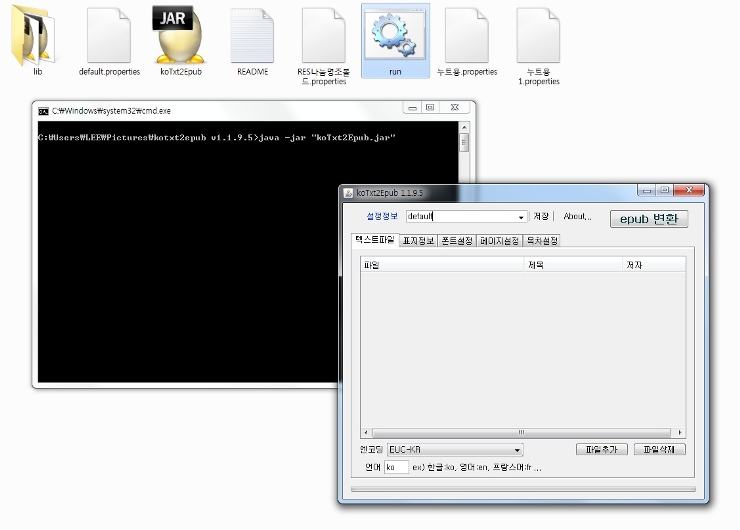Click the 파일삭제 delete file button

pyautogui.click(x=659, y=449)
